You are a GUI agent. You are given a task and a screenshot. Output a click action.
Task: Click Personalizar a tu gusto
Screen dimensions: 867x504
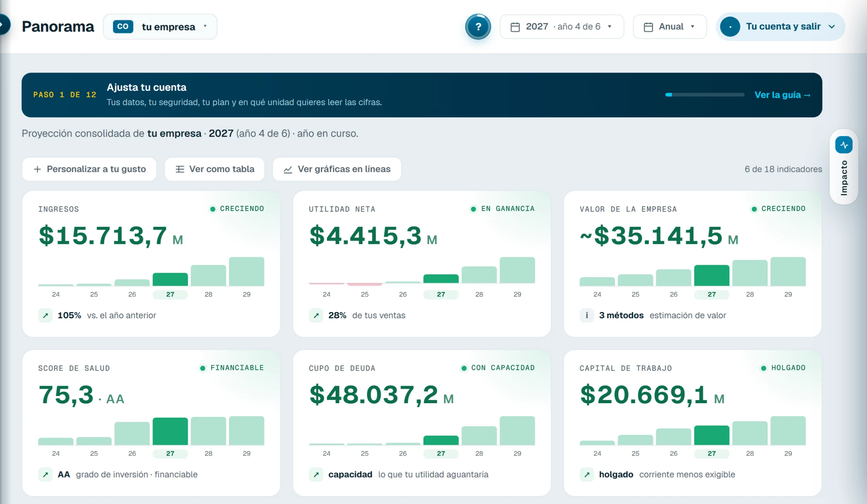tap(89, 169)
